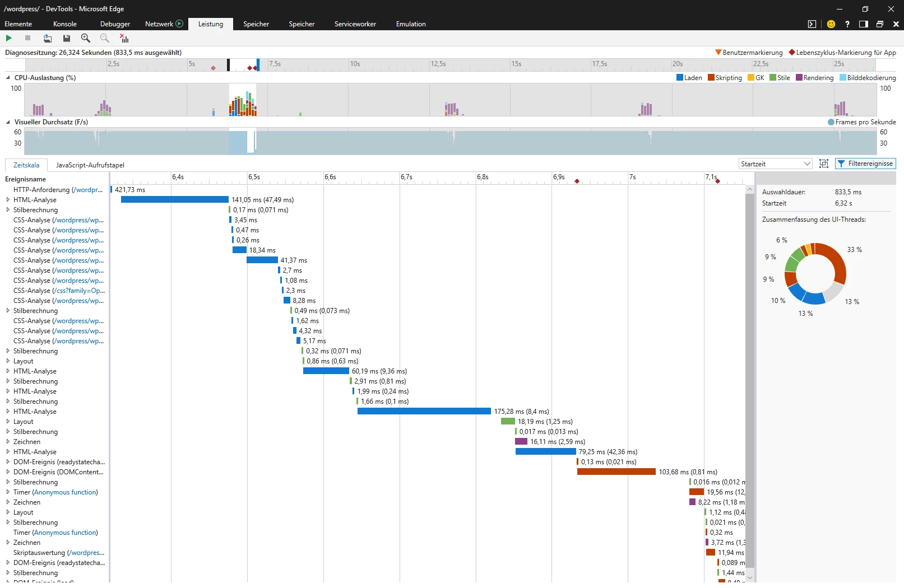Collapse the CPU-Auslastung (%) section
The width and height of the screenshot is (904, 588).
[8, 78]
